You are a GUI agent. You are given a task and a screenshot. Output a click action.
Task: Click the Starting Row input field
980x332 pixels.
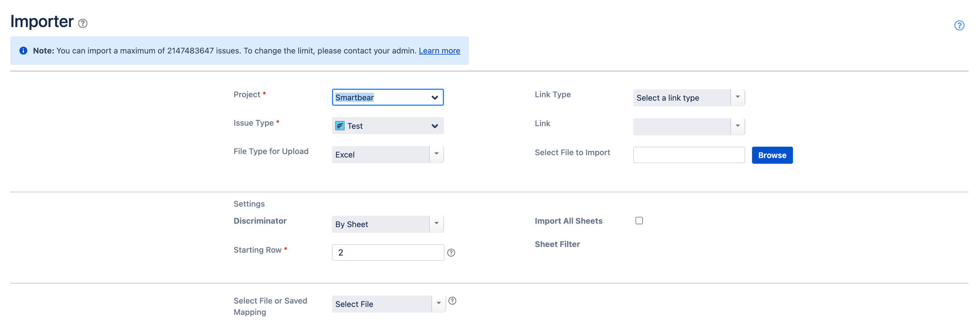coord(388,252)
